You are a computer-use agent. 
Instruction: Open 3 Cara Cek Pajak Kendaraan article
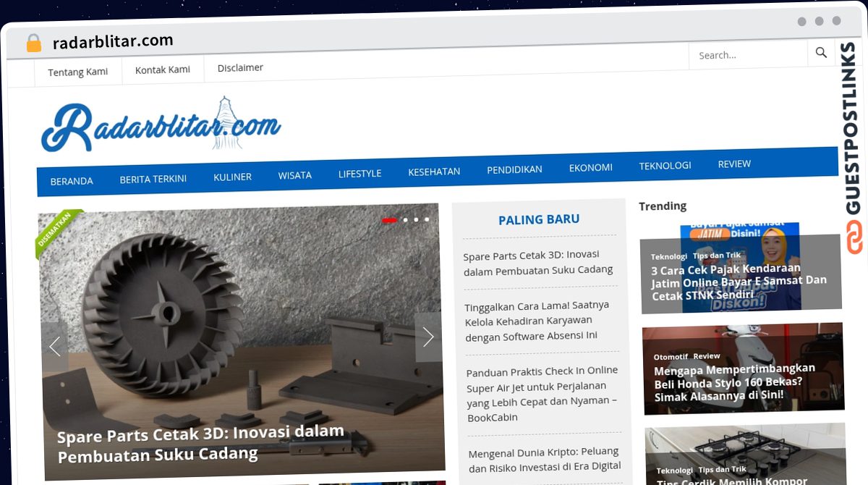coord(739,282)
